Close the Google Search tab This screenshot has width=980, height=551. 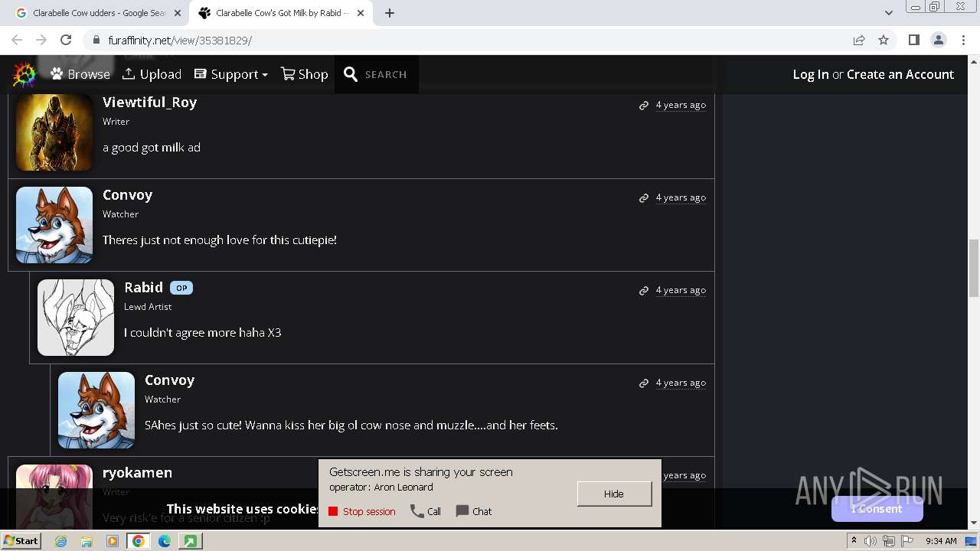[x=178, y=13]
